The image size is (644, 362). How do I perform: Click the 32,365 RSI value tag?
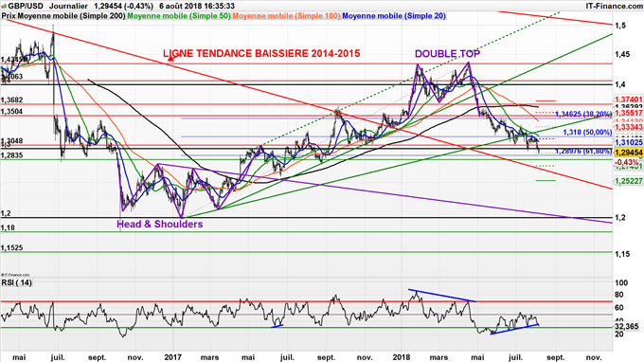pyautogui.click(x=627, y=327)
